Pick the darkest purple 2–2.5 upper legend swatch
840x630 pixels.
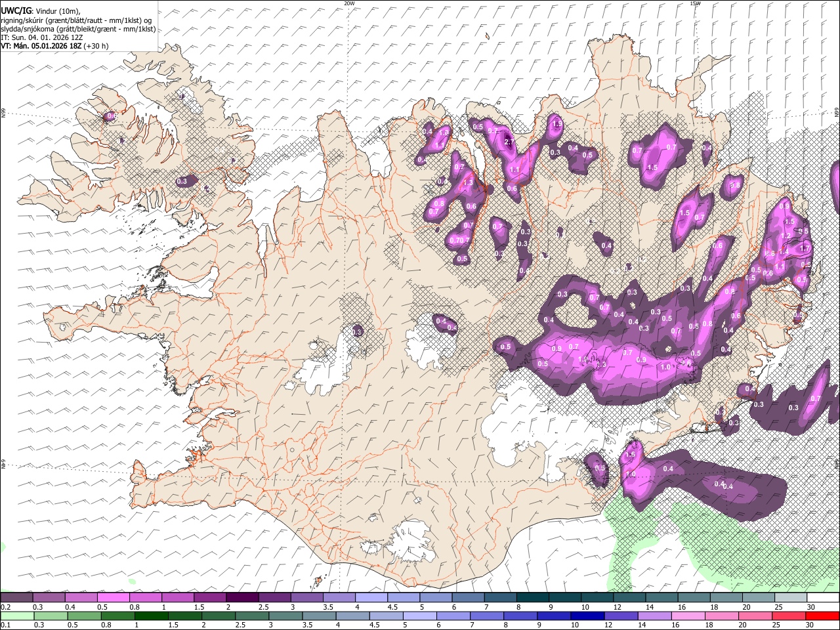[242, 598]
